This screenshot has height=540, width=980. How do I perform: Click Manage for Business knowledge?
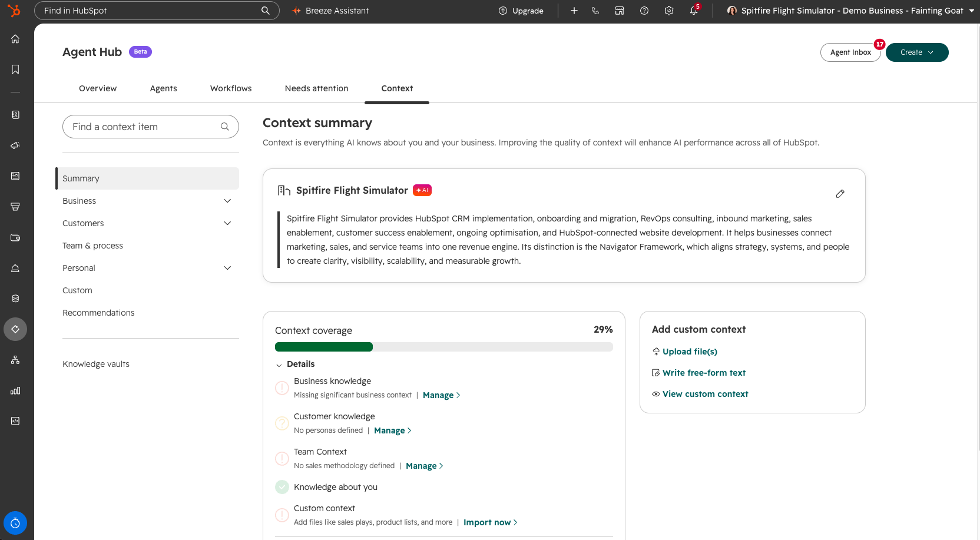[441, 395]
